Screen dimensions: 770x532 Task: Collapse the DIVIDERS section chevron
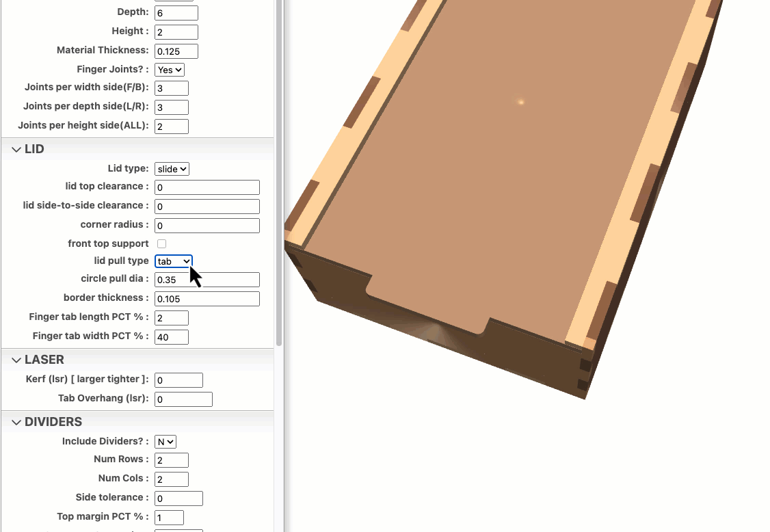click(16, 423)
